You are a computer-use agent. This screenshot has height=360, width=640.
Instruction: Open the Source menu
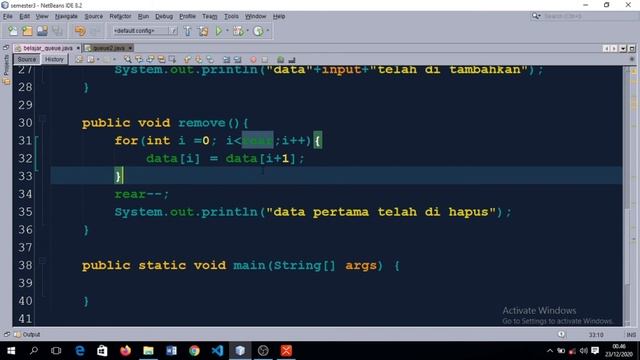click(x=93, y=16)
